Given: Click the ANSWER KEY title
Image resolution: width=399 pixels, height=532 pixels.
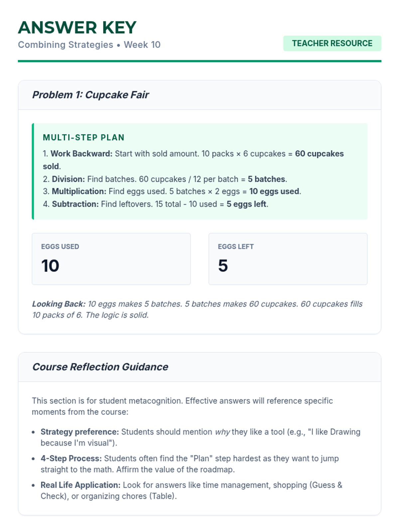Looking at the screenshot, I should 77,28.
